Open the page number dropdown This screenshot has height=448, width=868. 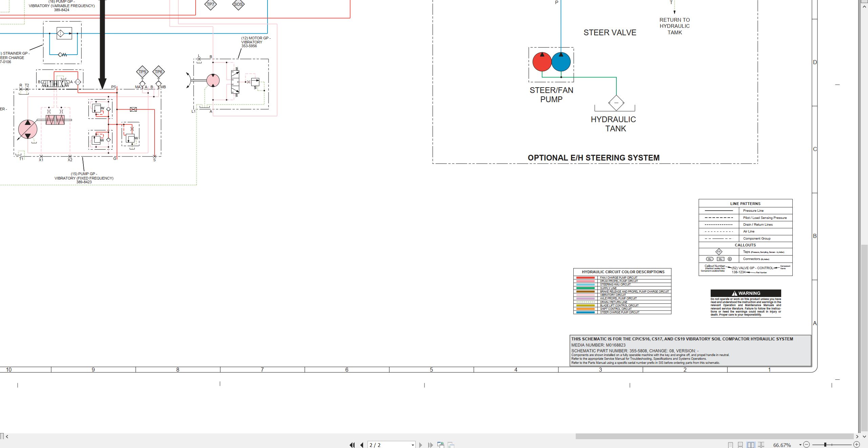(x=413, y=445)
